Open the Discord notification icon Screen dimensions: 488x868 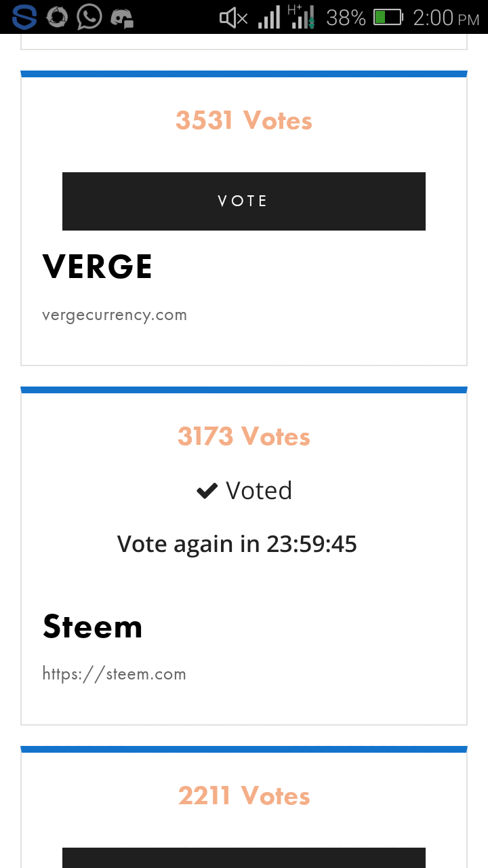click(122, 18)
